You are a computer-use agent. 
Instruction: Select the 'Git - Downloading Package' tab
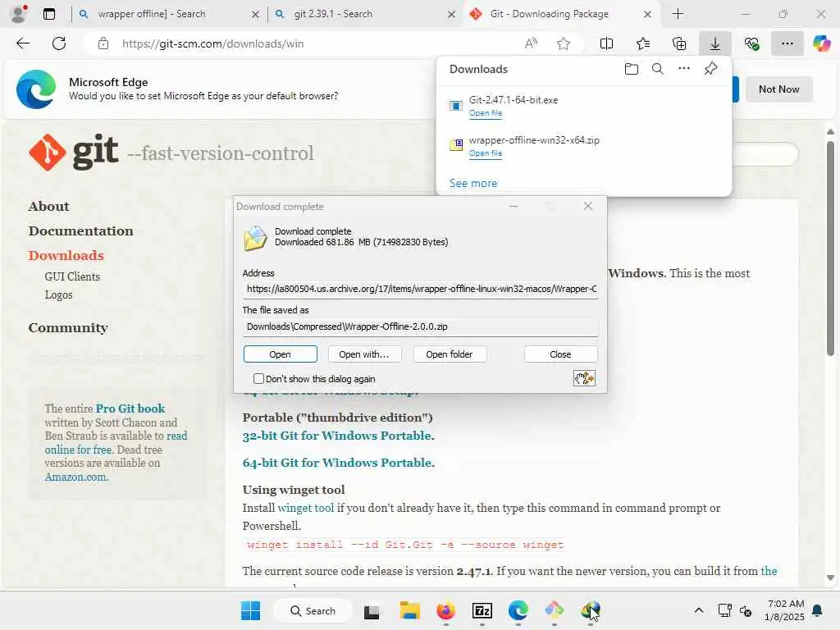549,14
